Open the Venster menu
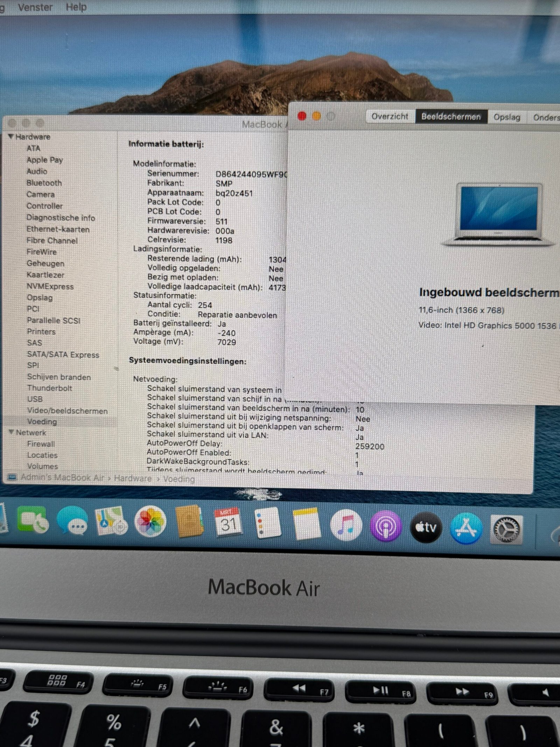Screen dimensions: 560x747 point(35,7)
